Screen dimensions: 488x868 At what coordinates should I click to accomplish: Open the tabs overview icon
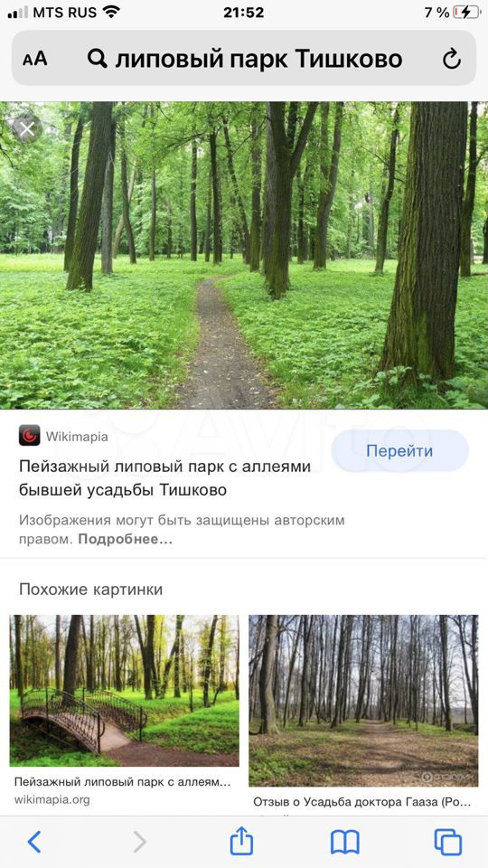(448, 842)
